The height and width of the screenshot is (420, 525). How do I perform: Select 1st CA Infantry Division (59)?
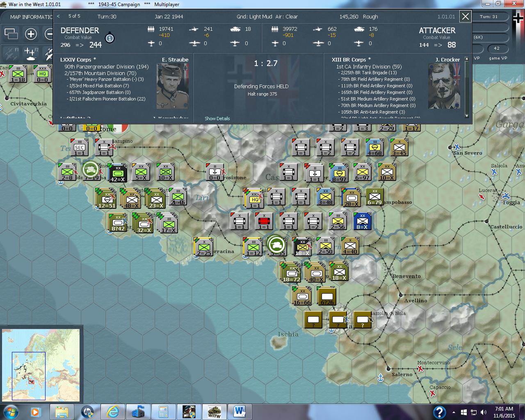point(369,66)
